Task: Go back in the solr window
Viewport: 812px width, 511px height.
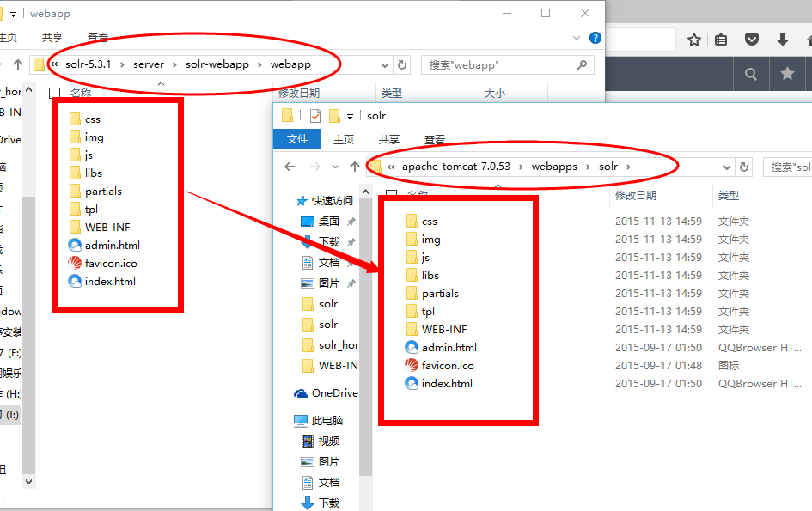Action: tap(290, 167)
